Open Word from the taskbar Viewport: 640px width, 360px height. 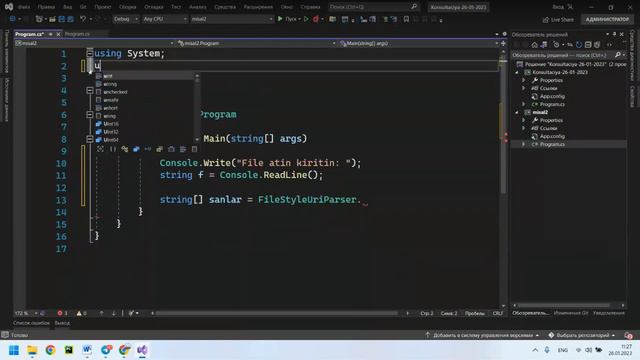pos(87,350)
